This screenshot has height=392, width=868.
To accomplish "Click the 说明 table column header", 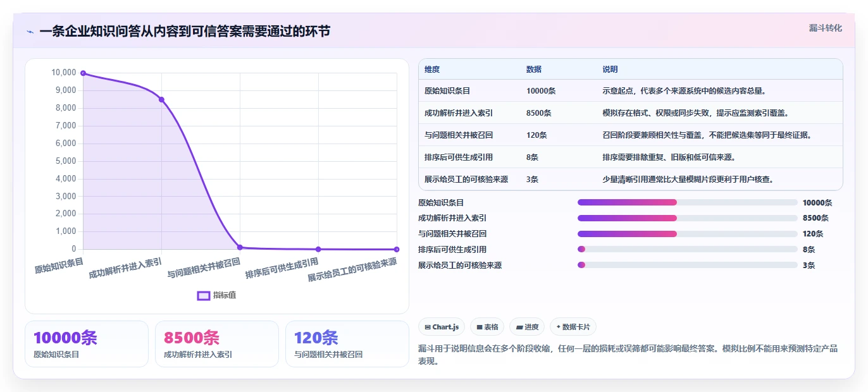I will point(610,70).
